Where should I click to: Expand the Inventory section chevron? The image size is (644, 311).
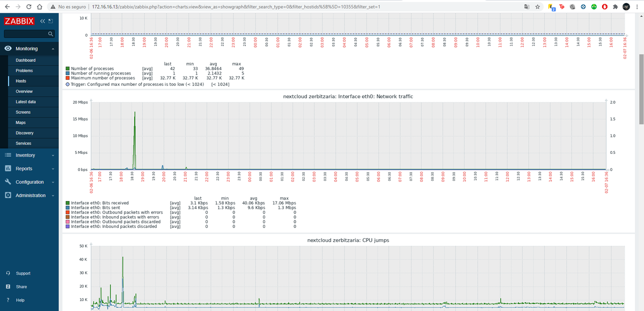pos(53,155)
